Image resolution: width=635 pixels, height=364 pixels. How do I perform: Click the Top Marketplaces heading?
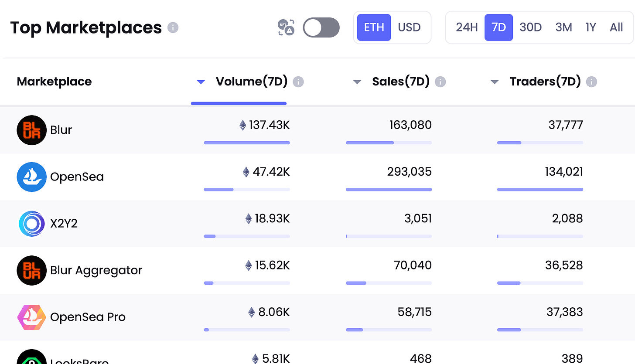(86, 28)
